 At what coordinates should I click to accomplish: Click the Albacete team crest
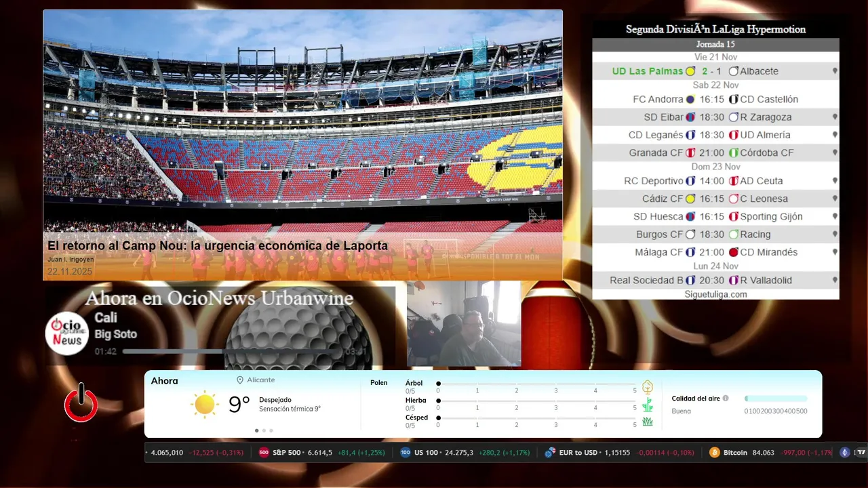tap(733, 71)
